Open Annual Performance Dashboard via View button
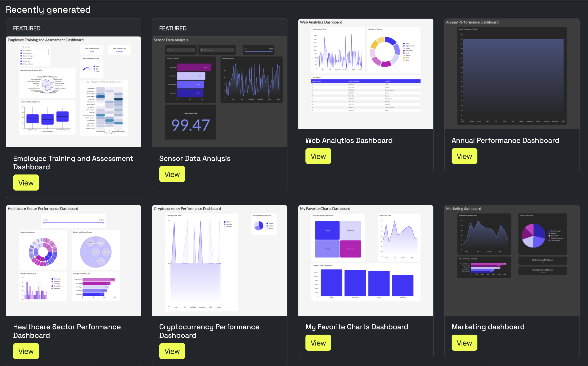The height and width of the screenshot is (366, 588). click(x=464, y=156)
